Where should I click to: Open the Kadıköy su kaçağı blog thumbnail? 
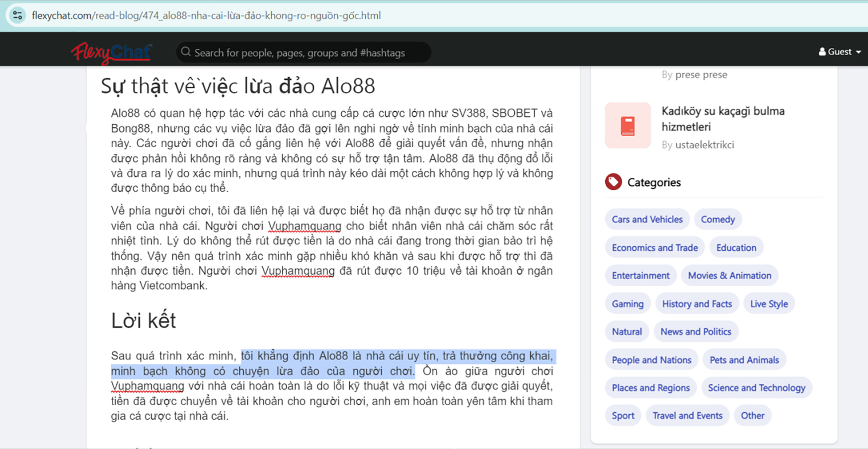tap(628, 125)
